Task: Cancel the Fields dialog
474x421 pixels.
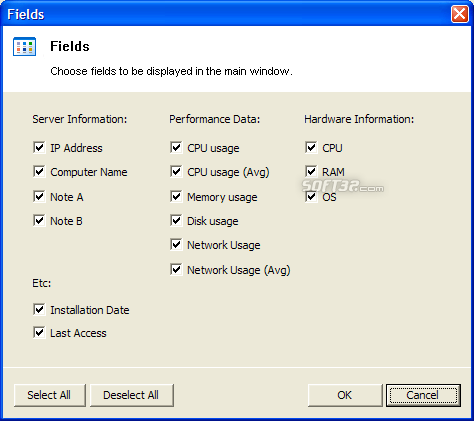Action: 423,395
